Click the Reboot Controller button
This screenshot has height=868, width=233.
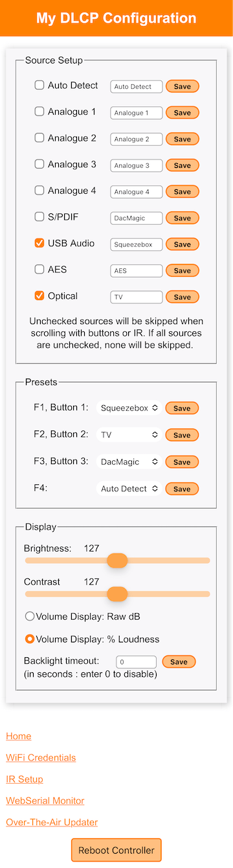coord(116,850)
